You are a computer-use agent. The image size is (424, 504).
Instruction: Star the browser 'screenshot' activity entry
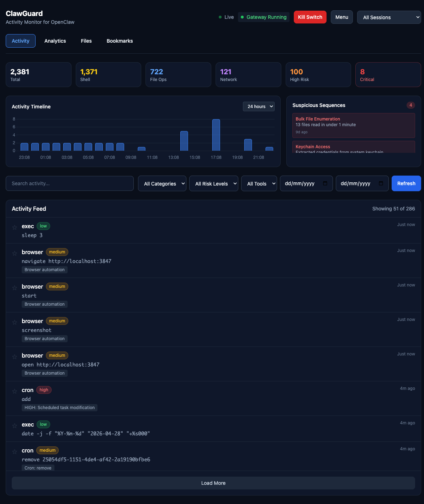15,322
